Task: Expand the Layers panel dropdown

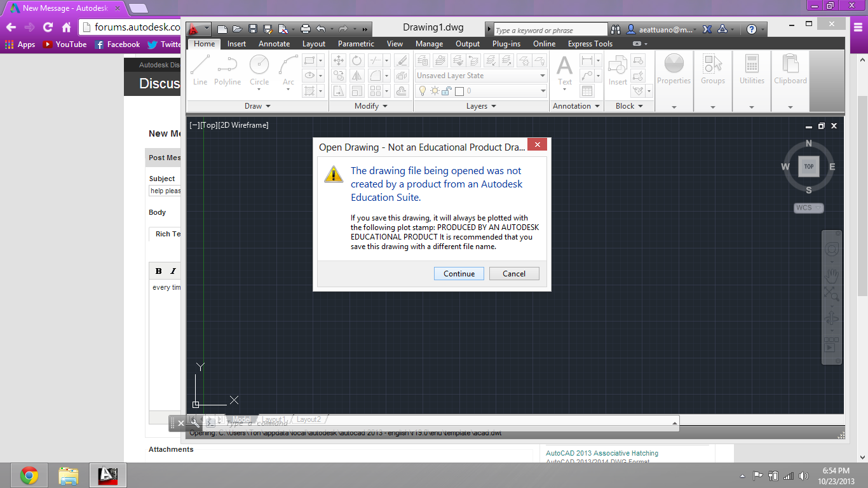Action: (x=481, y=106)
